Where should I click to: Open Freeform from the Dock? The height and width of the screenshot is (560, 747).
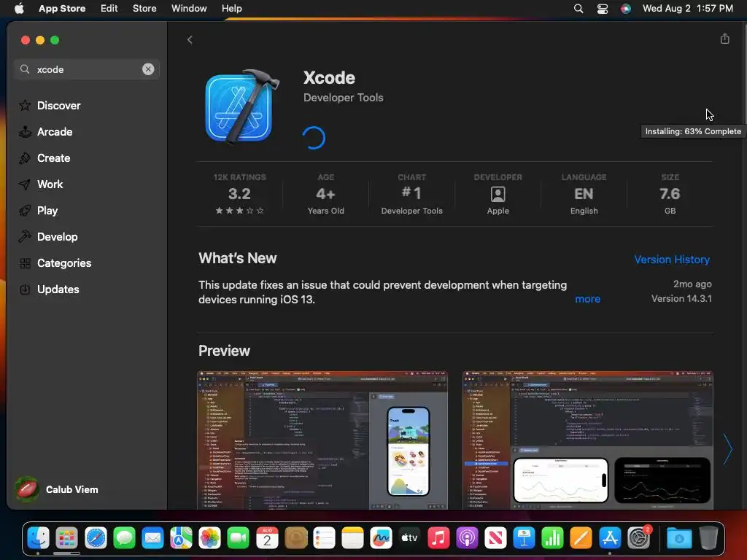coord(381,538)
